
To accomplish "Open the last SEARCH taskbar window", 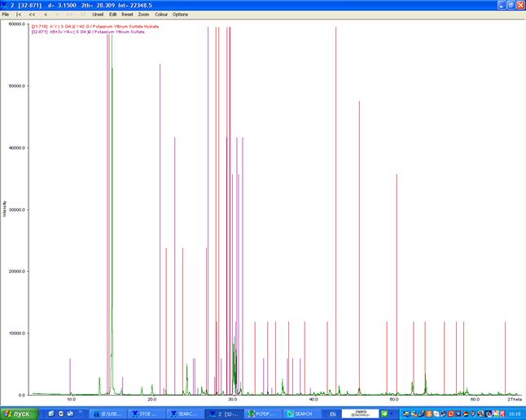I will (x=300, y=413).
